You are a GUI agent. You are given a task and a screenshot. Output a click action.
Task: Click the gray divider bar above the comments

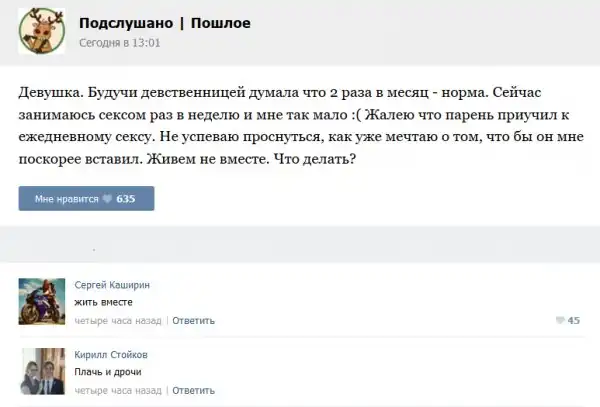300,245
